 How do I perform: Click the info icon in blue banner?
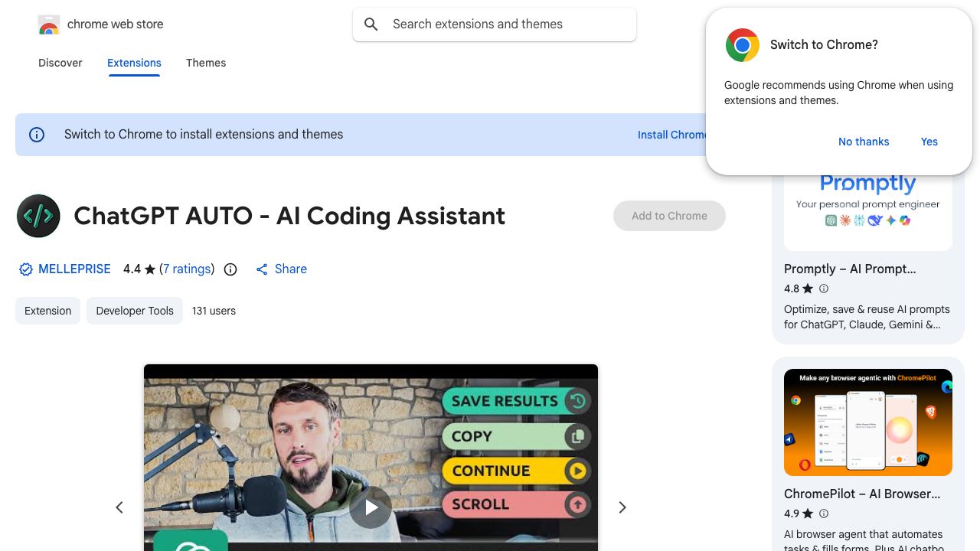pyautogui.click(x=37, y=135)
